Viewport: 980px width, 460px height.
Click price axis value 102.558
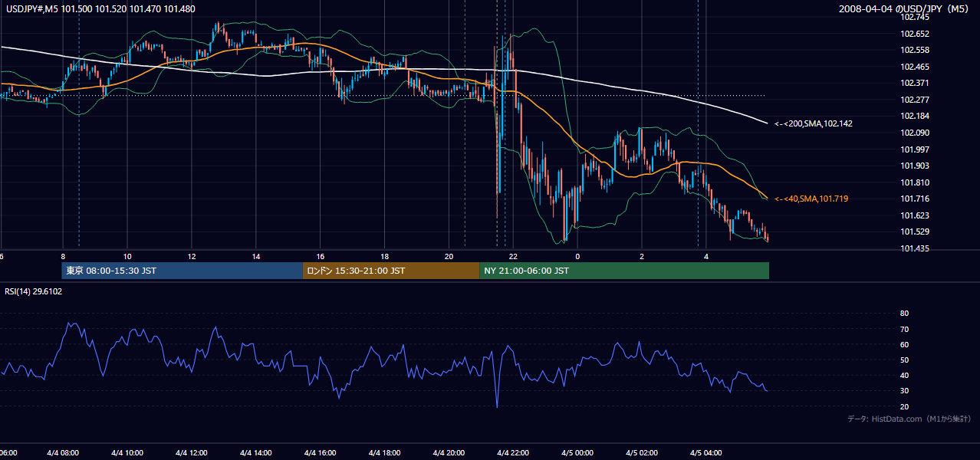pyautogui.click(x=913, y=50)
